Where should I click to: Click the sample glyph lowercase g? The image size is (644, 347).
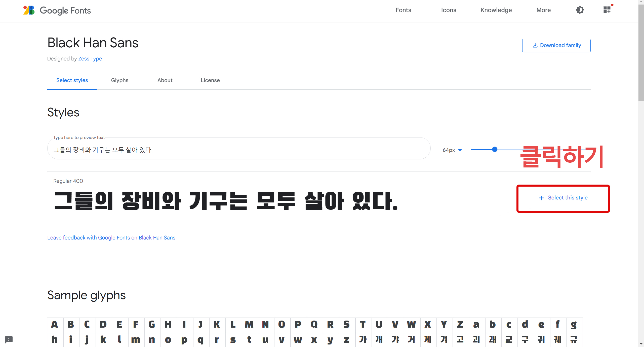click(x=574, y=325)
